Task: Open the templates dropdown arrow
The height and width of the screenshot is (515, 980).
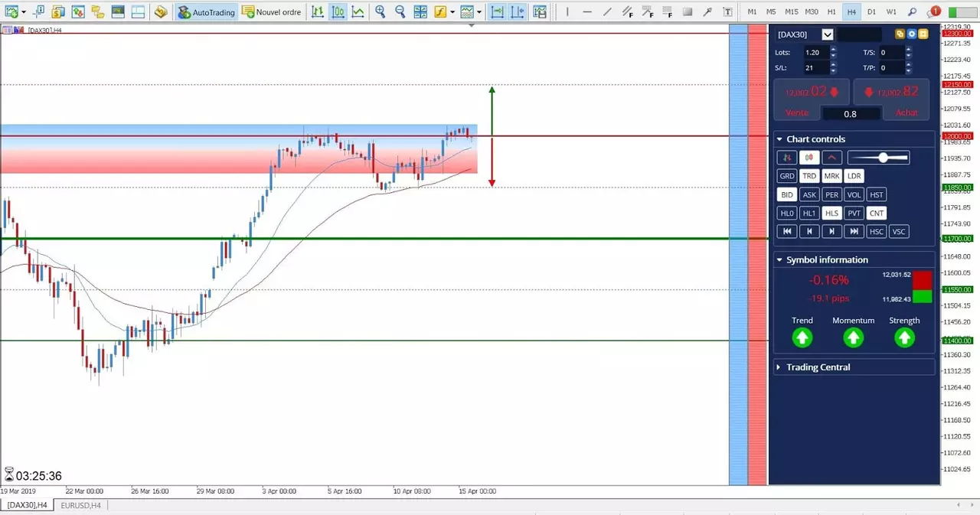Action: pos(480,12)
